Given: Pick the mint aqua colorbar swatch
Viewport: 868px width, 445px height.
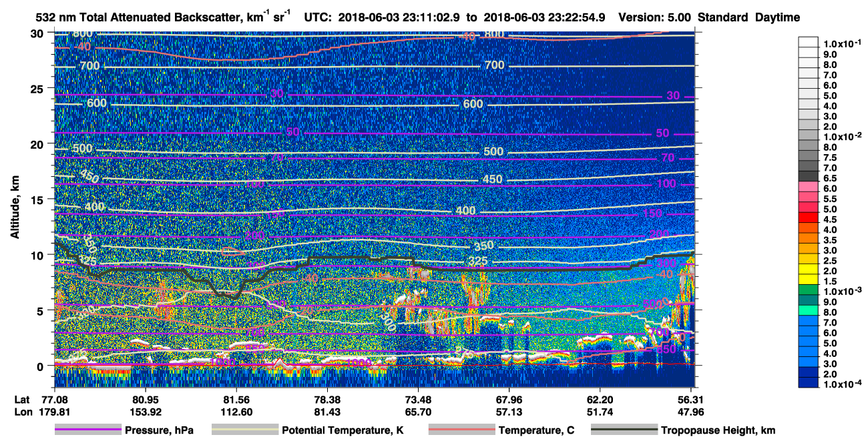Looking at the screenshot, I should (x=809, y=310).
